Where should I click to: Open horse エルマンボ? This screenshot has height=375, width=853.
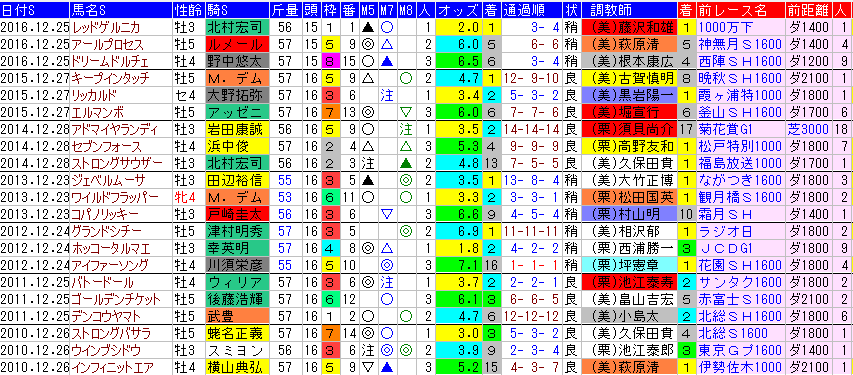tap(97, 112)
